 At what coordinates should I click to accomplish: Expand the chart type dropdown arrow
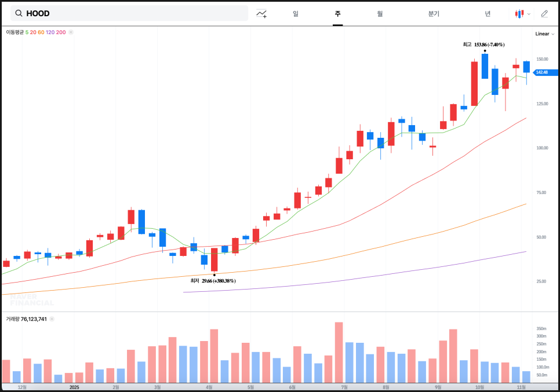(529, 14)
